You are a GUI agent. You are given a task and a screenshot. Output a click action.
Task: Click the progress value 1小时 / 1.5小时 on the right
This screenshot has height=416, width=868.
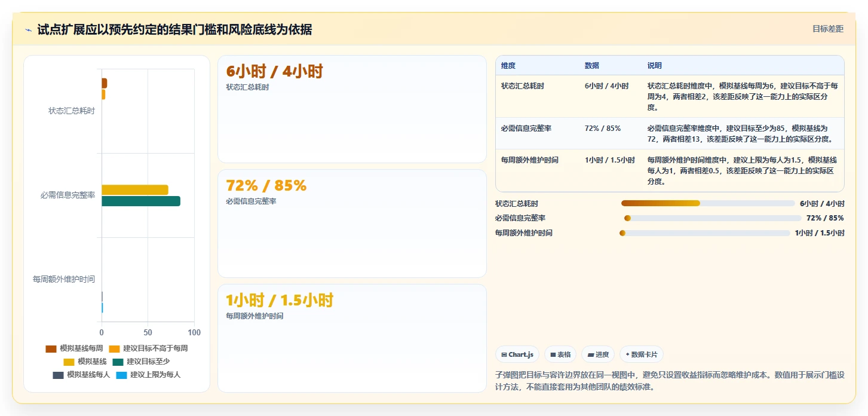(820, 233)
